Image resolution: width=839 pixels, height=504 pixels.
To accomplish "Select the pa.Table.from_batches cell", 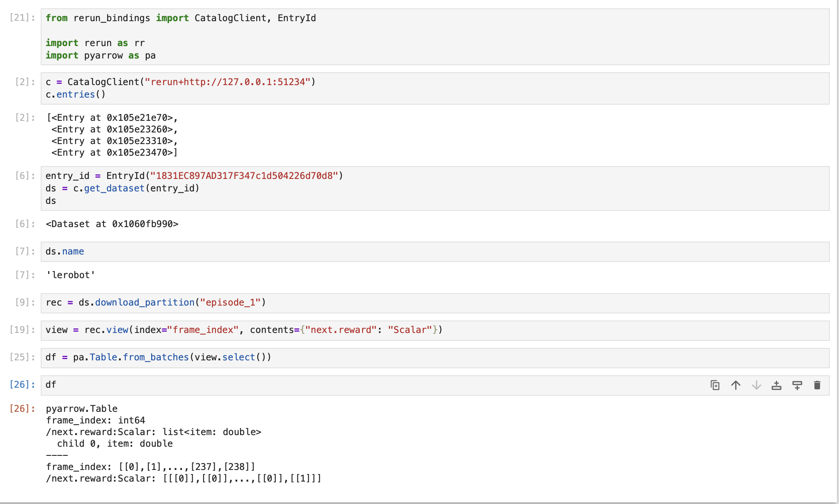I will 435,358.
